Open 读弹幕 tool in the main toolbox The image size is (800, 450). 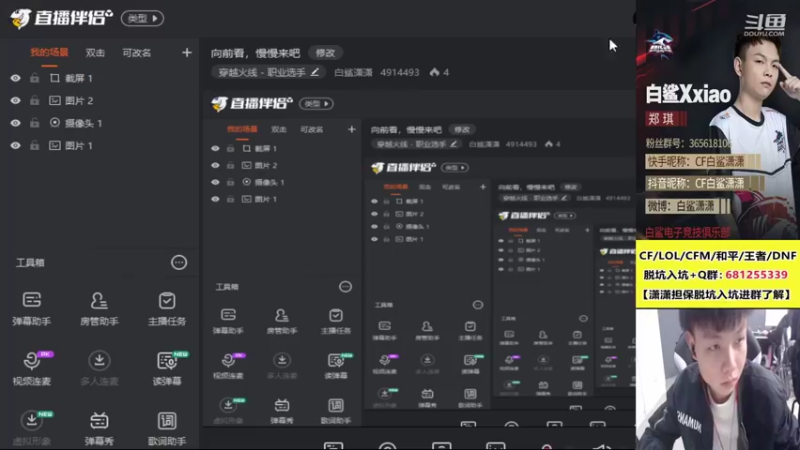pos(167,368)
